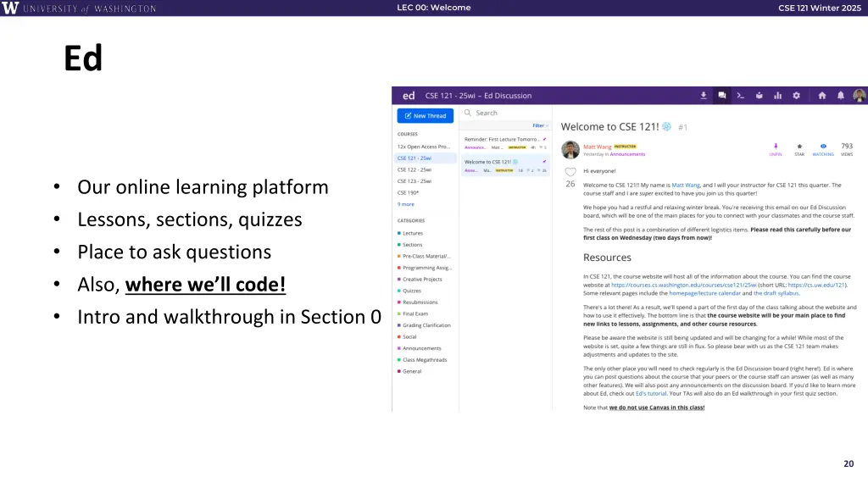Click the Ed logo in the header
Screen dimensions: 868x488
click(x=409, y=96)
